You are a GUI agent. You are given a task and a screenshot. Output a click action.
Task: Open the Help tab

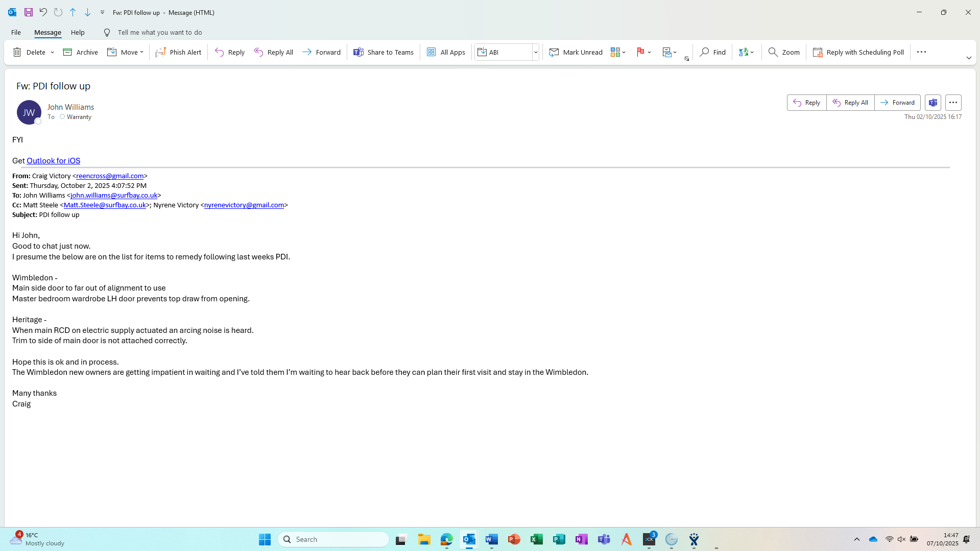click(78, 32)
